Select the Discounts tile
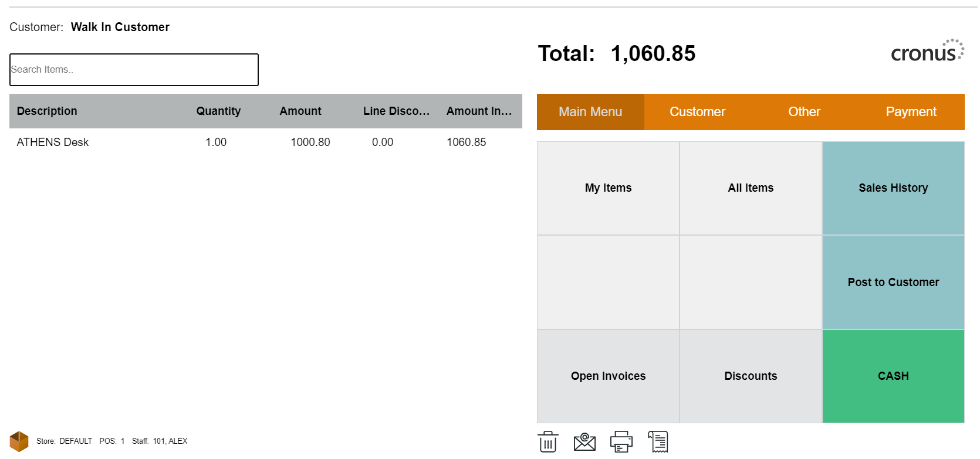The width and height of the screenshot is (980, 459). (751, 376)
